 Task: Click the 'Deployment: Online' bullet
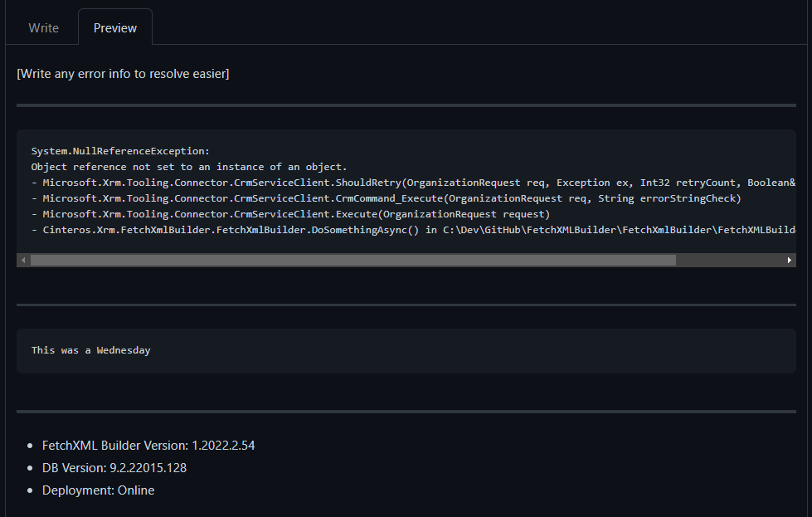coord(98,490)
